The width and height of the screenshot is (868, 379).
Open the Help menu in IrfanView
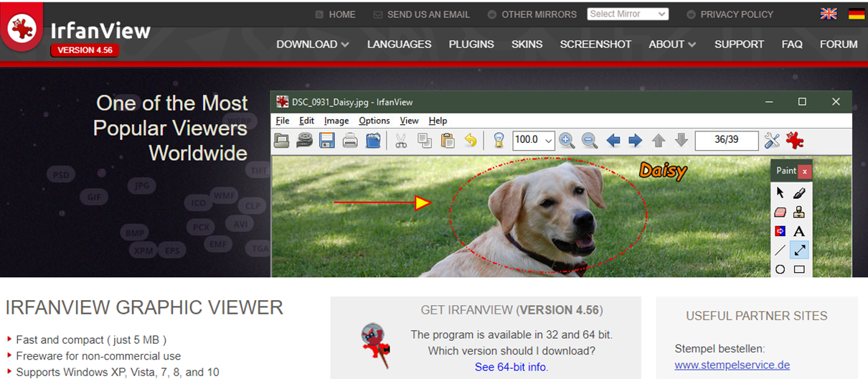pos(438,121)
